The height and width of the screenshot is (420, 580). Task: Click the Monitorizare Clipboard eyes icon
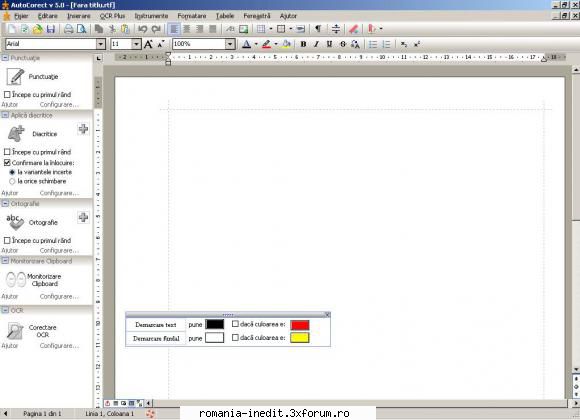pos(16,279)
